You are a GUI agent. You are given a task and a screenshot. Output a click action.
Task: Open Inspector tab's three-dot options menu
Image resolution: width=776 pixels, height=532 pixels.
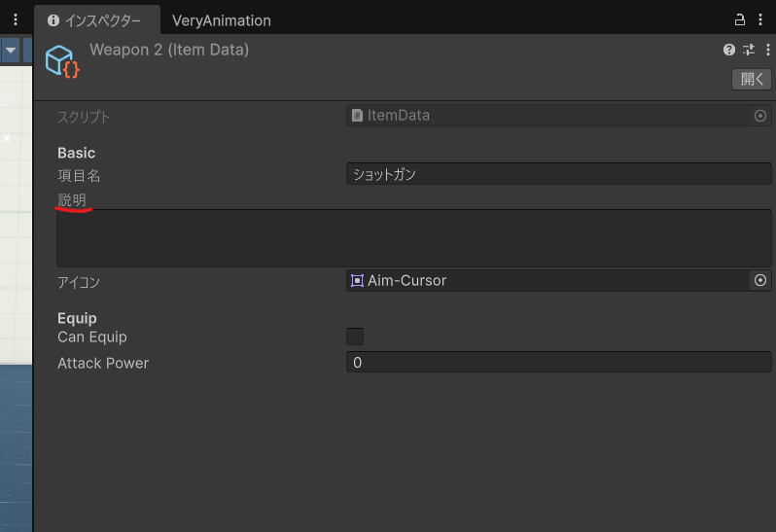tap(760, 19)
